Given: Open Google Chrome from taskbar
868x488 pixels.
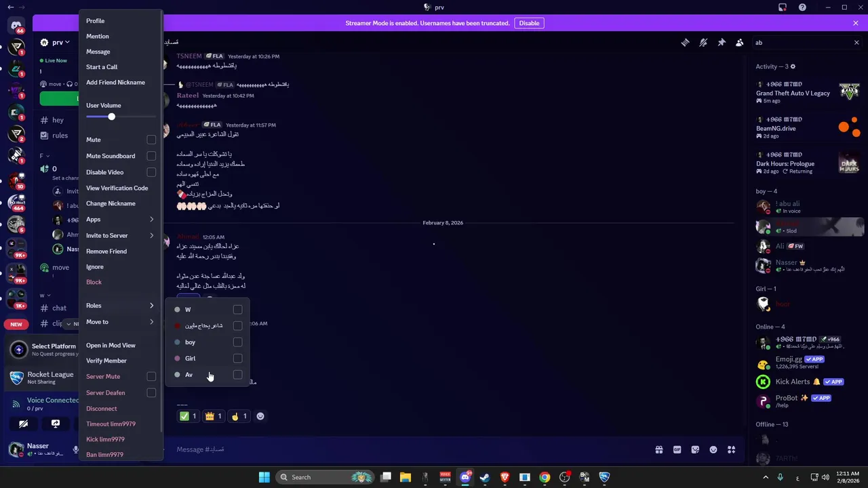Looking at the screenshot, I should (x=545, y=477).
